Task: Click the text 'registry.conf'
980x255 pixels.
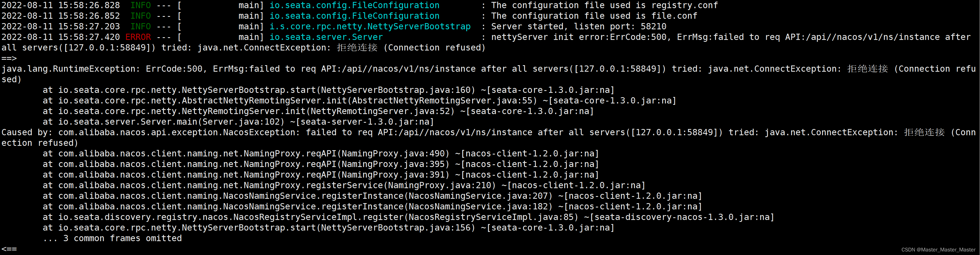Action: [685, 5]
